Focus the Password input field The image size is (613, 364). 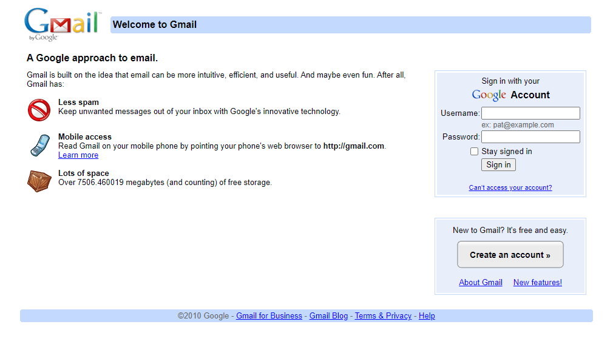530,137
